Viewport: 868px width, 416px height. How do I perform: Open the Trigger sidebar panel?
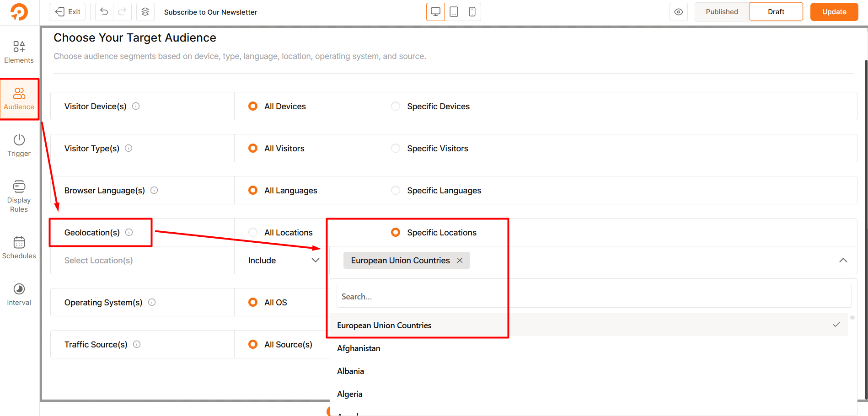click(x=19, y=145)
